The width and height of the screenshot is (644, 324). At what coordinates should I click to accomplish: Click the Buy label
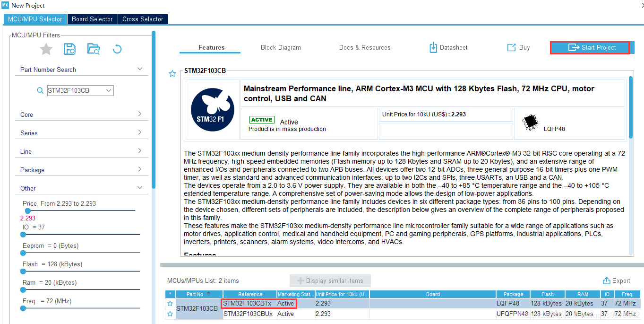[524, 47]
